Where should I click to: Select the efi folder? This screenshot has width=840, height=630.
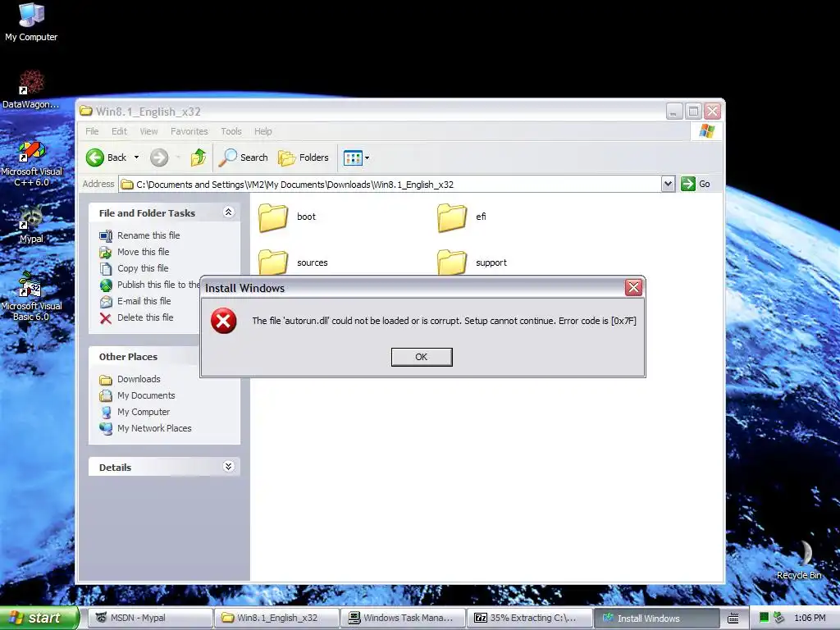pos(462,217)
